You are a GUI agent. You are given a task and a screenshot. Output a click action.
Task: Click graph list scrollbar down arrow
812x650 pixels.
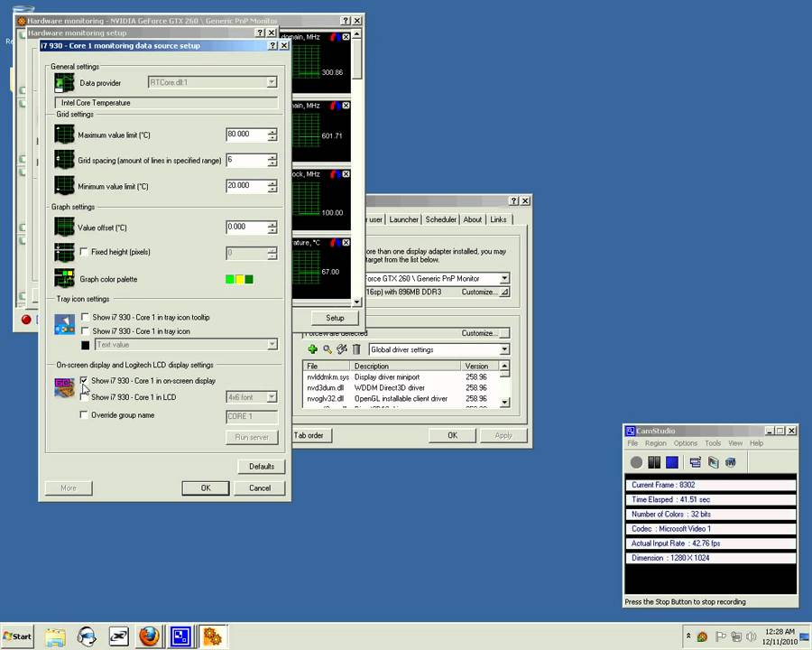[x=356, y=302]
